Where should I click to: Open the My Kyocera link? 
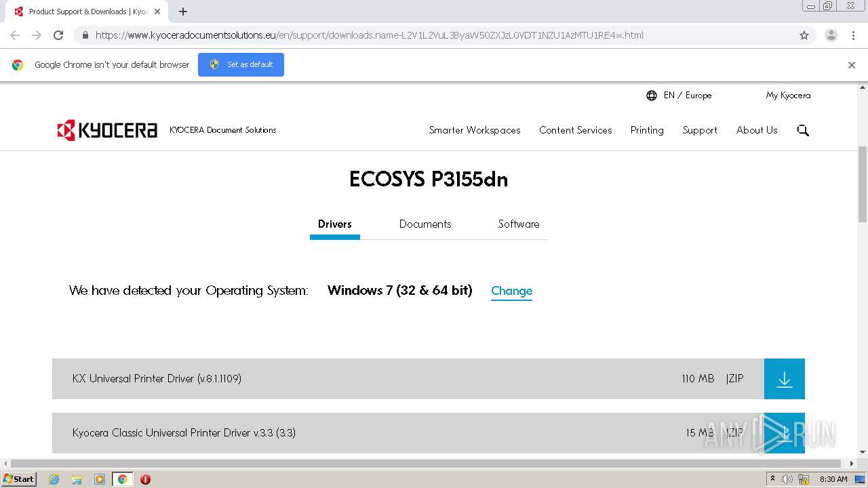pos(788,96)
